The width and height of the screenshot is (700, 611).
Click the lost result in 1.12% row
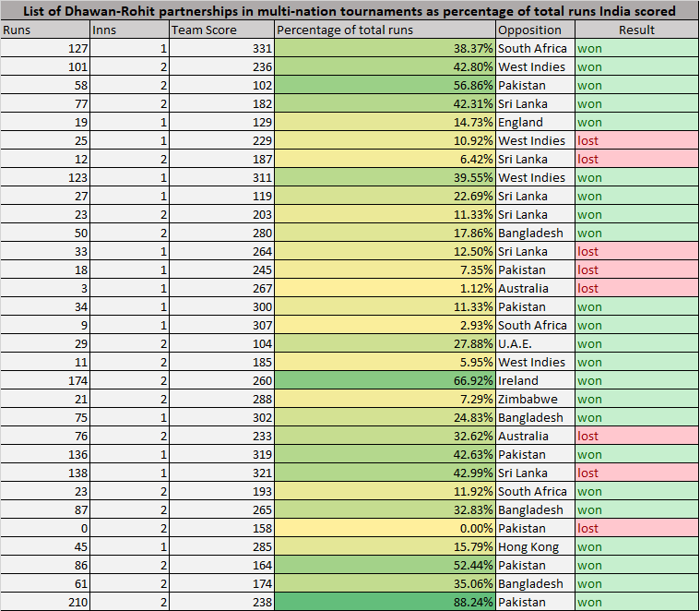click(x=637, y=288)
